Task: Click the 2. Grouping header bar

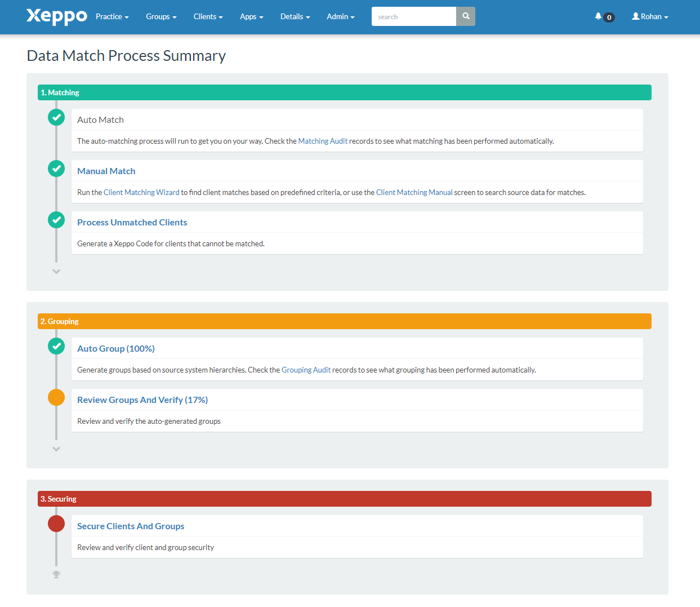Action: 345,321
